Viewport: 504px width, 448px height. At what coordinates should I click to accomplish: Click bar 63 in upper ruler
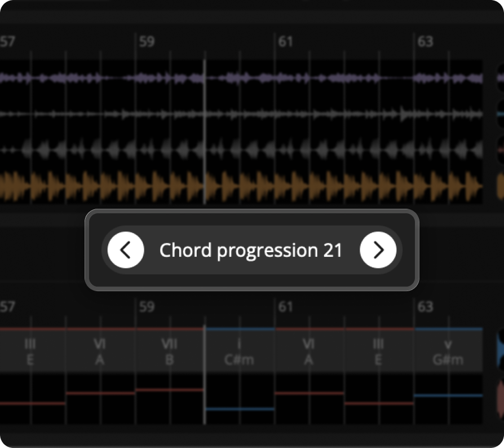[x=425, y=42]
